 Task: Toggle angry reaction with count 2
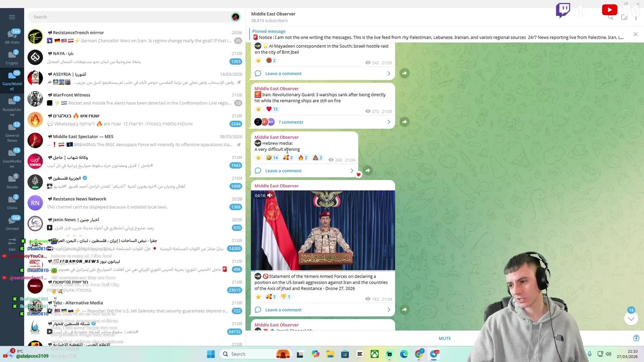coord(271,60)
